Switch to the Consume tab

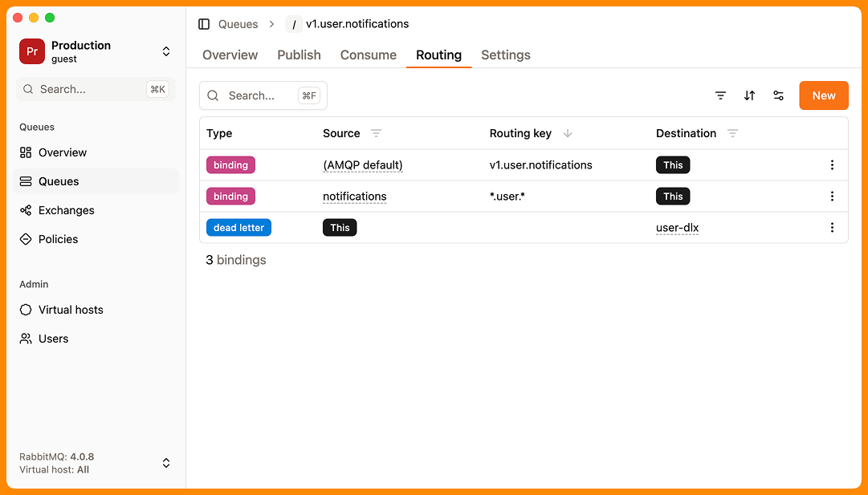368,55
